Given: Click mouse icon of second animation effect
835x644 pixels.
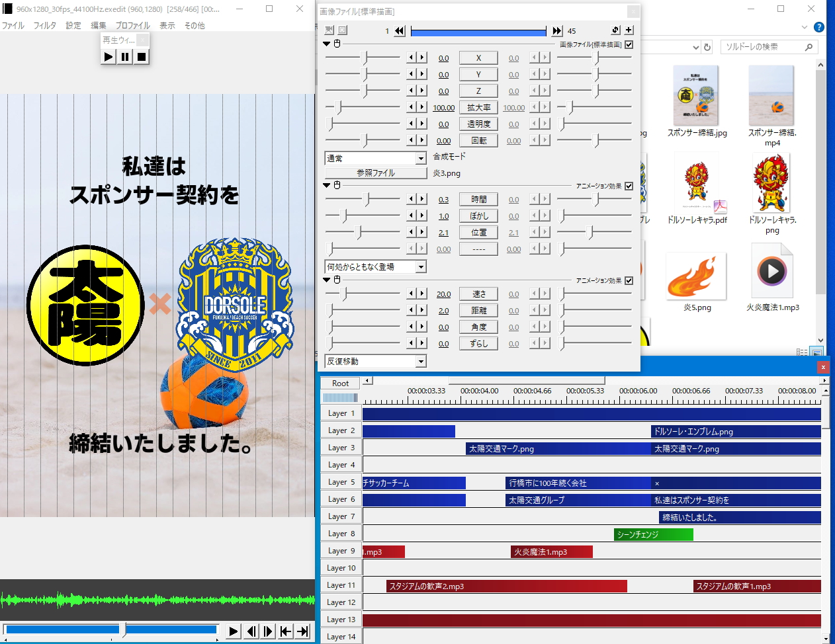Looking at the screenshot, I should point(337,280).
